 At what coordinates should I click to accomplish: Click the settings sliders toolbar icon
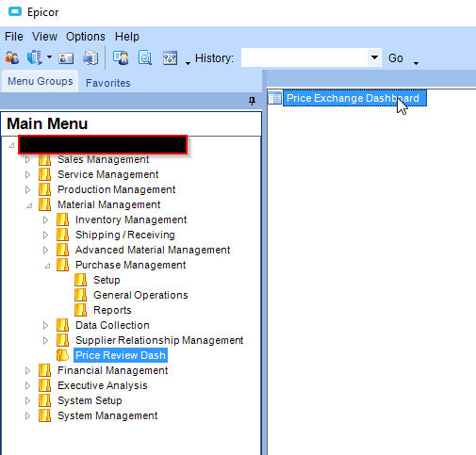tap(170, 58)
